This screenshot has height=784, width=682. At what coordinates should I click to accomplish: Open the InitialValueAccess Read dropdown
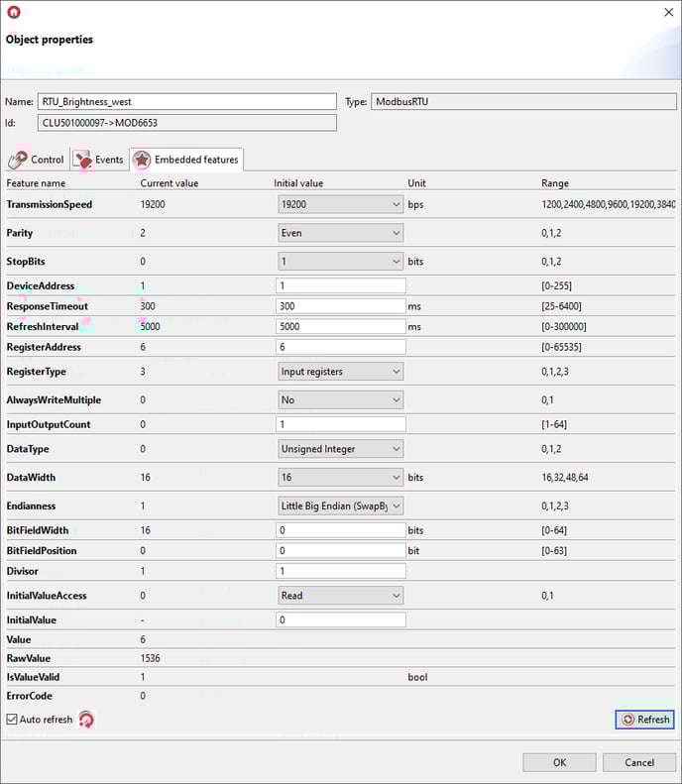tap(340, 596)
